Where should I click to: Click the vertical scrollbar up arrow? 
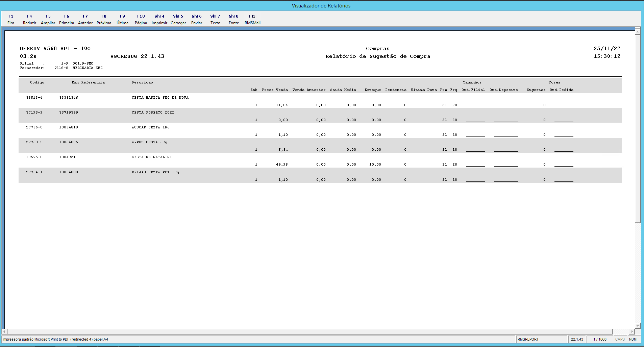tap(638, 32)
